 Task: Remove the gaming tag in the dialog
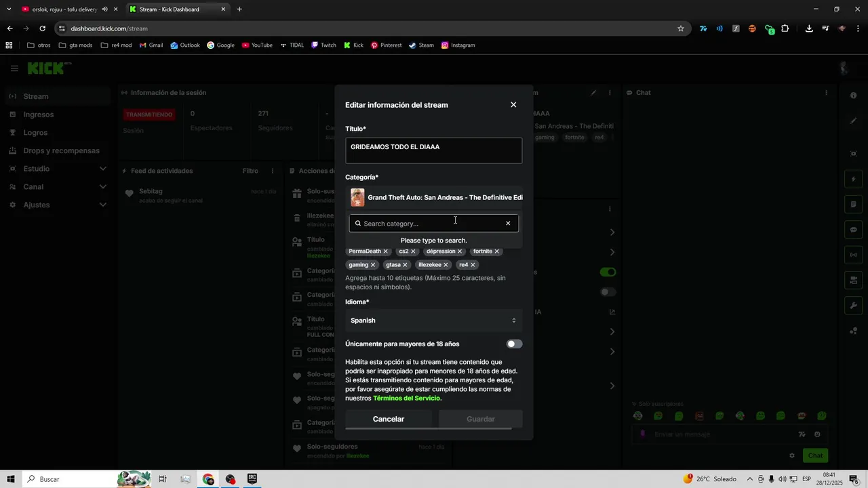point(373,265)
